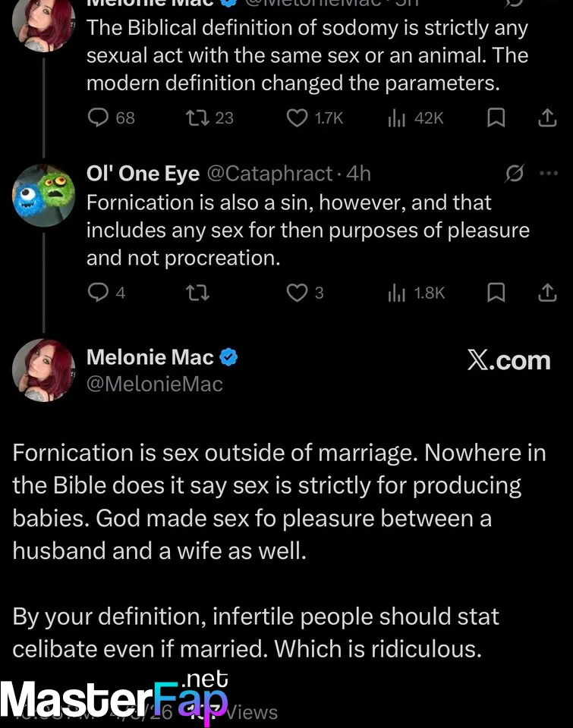Like the tweet with 1.7K likes
The width and height of the screenshot is (573, 728).
[x=297, y=118]
